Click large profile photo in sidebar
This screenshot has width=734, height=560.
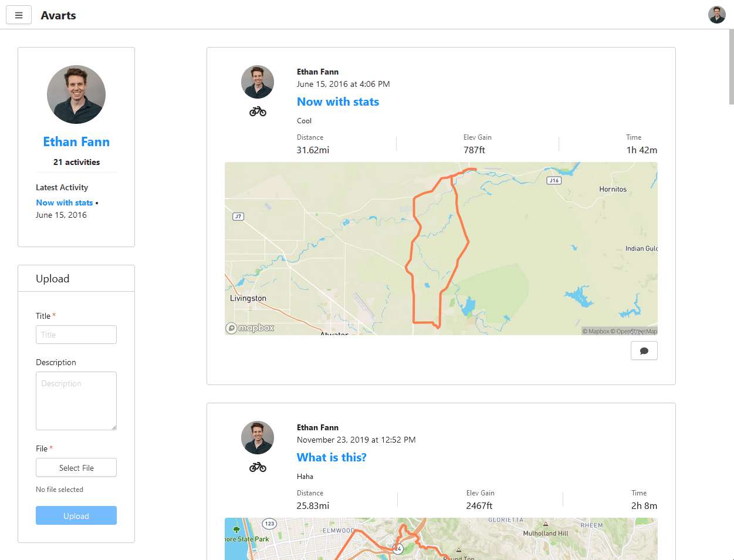tap(76, 95)
